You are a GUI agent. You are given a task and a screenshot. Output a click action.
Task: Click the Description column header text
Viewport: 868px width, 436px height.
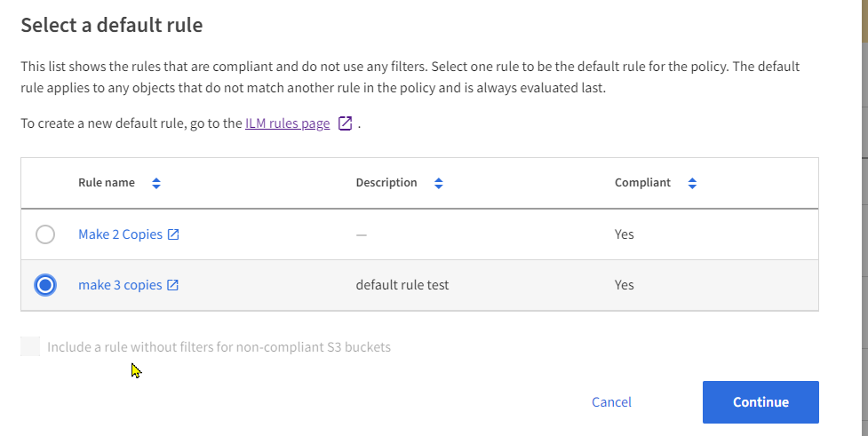pyautogui.click(x=386, y=183)
